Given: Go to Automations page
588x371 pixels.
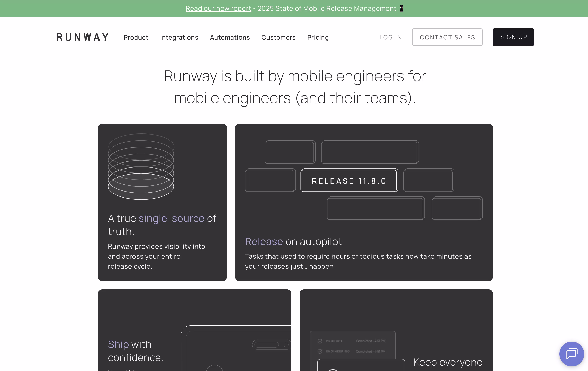Looking at the screenshot, I should click(x=230, y=37).
